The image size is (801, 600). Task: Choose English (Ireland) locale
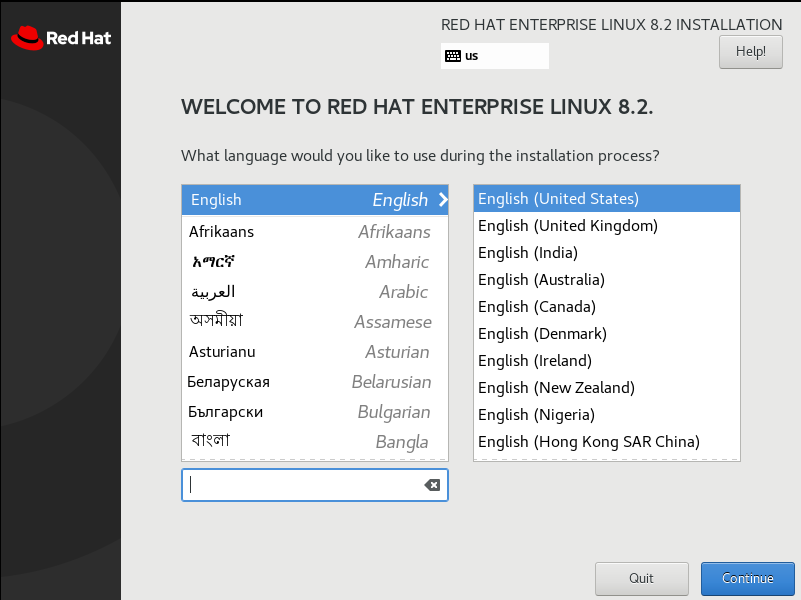(x=607, y=361)
